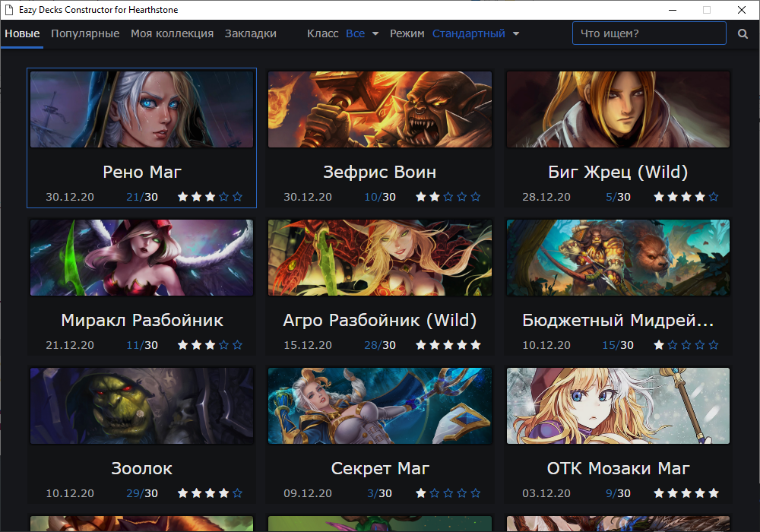Click the search magnifier icon
Viewport: 760px width, 532px height.
coord(743,33)
